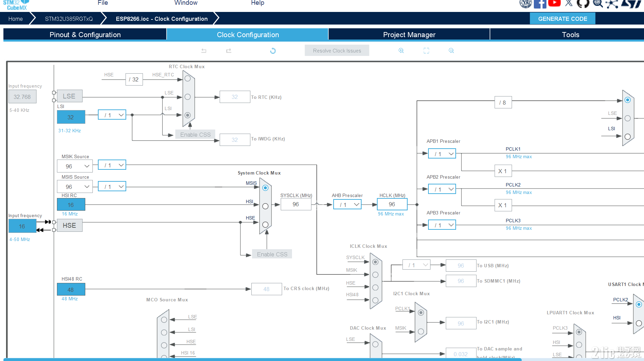Viewport: 644px width, 361px height.
Task: Switch to Project Manager tab
Action: pyautogui.click(x=409, y=34)
